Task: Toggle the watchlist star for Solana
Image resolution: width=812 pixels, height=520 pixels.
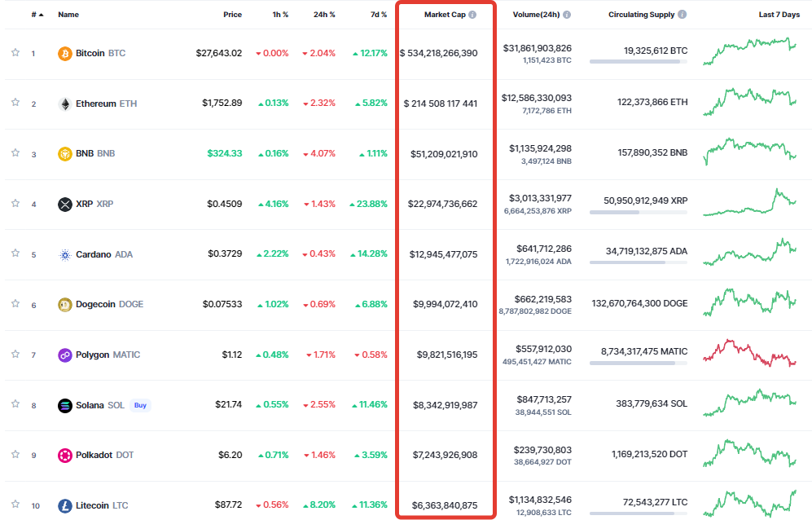Action: pos(15,404)
